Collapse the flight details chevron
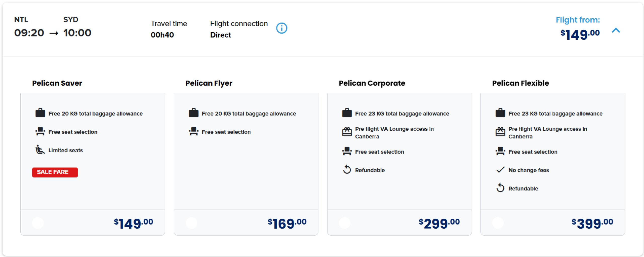This screenshot has width=644, height=257. [x=616, y=31]
